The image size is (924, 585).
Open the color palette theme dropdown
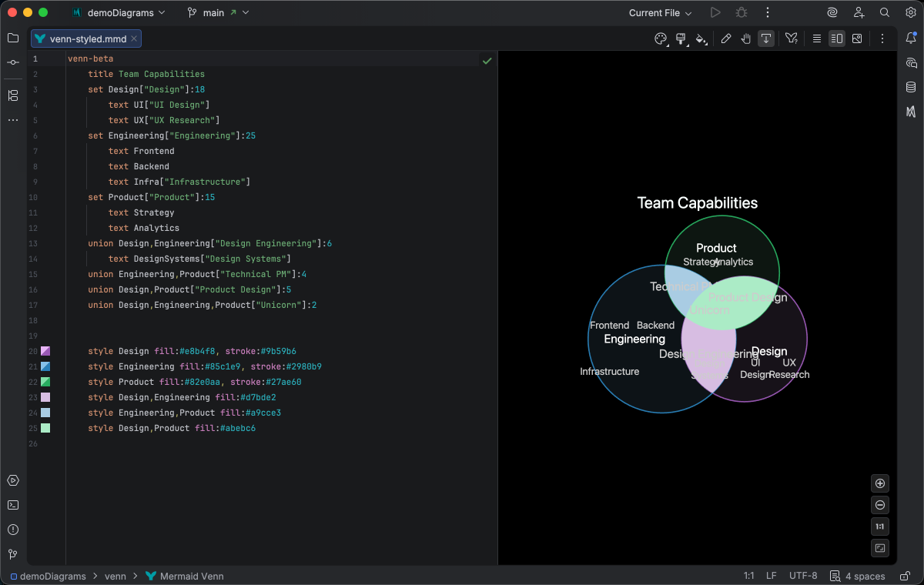[x=661, y=38]
